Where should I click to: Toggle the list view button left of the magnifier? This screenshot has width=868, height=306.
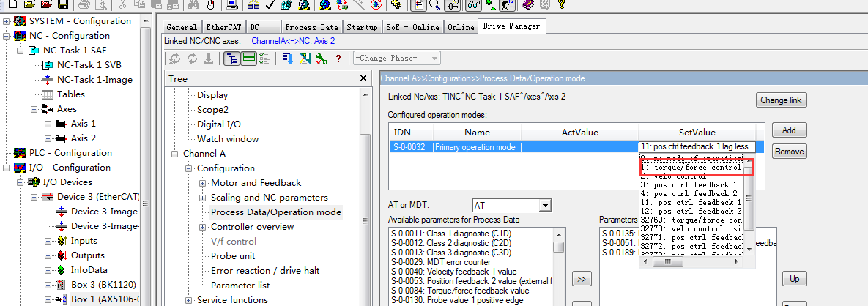point(418,5)
